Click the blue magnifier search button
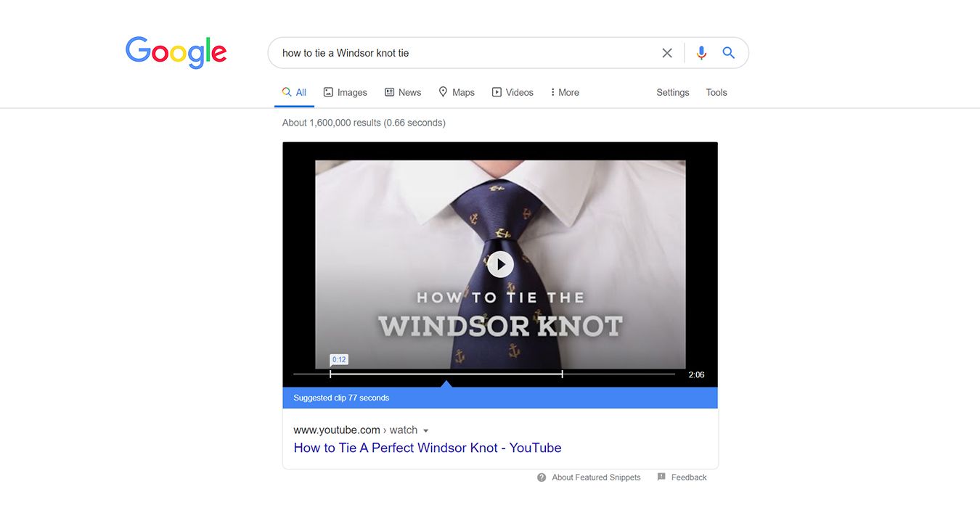Viewport: 980px width, 508px height. tap(729, 53)
